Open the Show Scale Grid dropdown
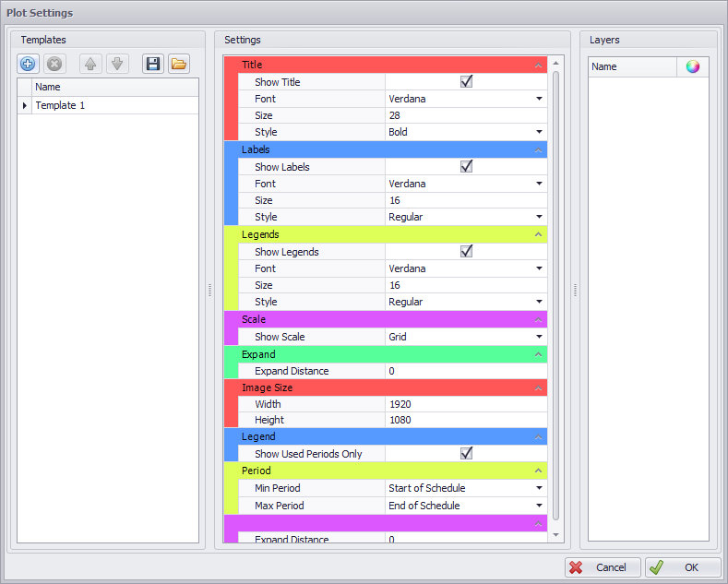Screen dimensions: 728x584 click(x=539, y=337)
